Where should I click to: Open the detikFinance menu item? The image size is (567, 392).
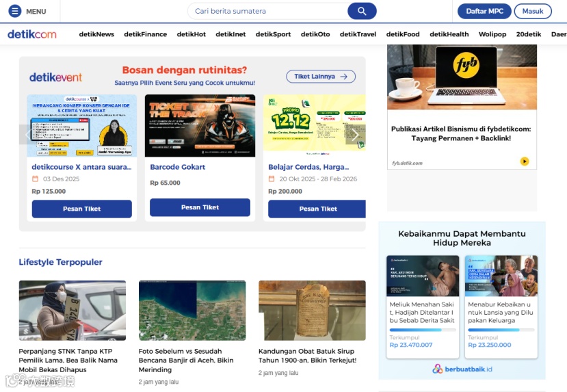point(146,34)
